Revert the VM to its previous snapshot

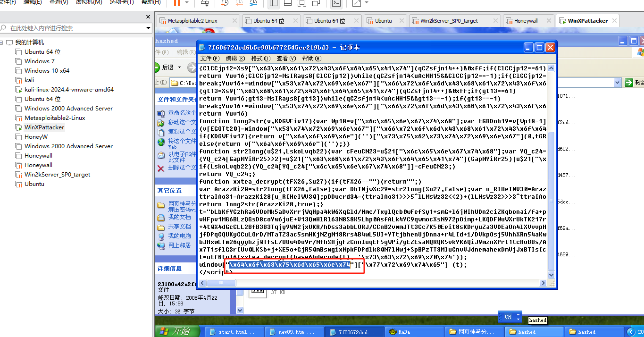[239, 3]
